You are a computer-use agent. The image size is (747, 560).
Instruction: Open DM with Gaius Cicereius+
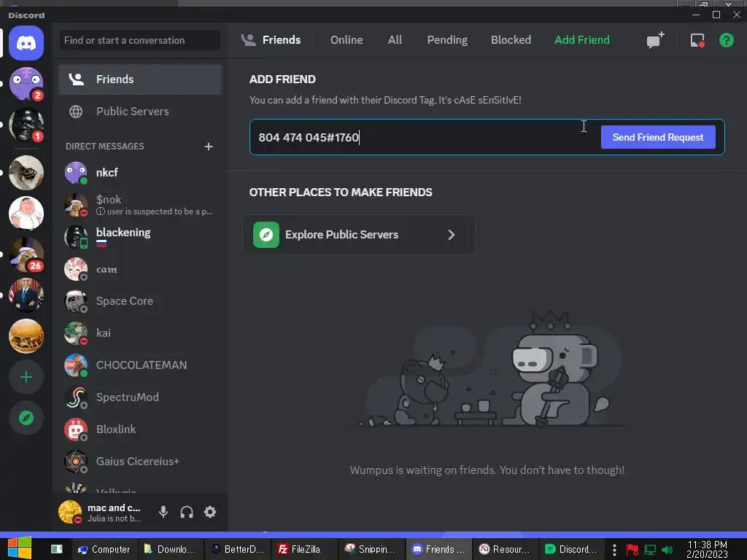pyautogui.click(x=140, y=462)
